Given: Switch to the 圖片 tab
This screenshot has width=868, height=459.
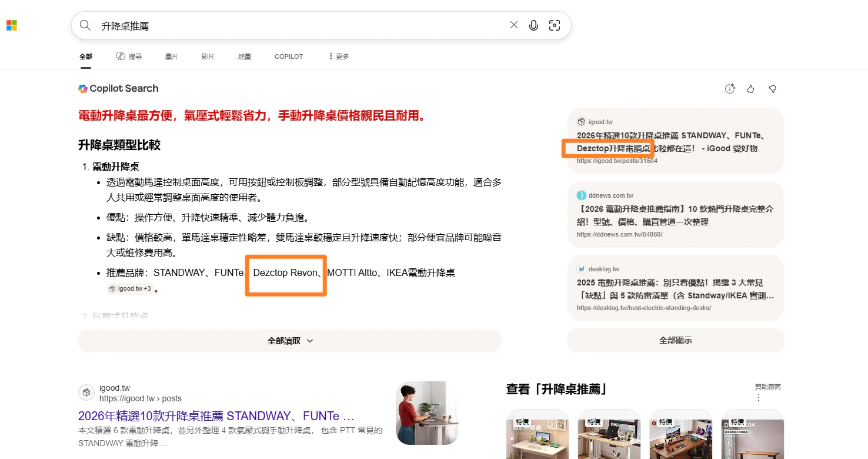Looking at the screenshot, I should pyautogui.click(x=172, y=56).
